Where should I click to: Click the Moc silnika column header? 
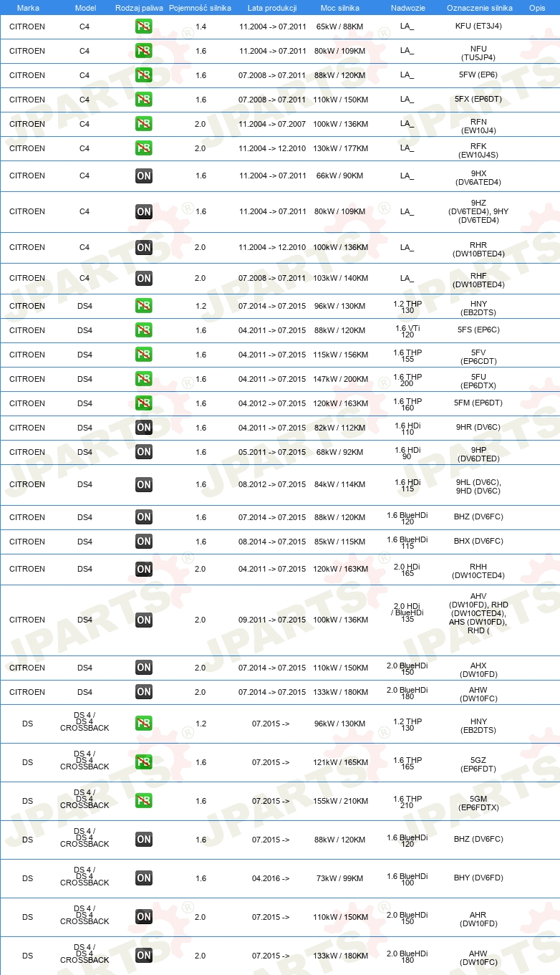(340, 8)
